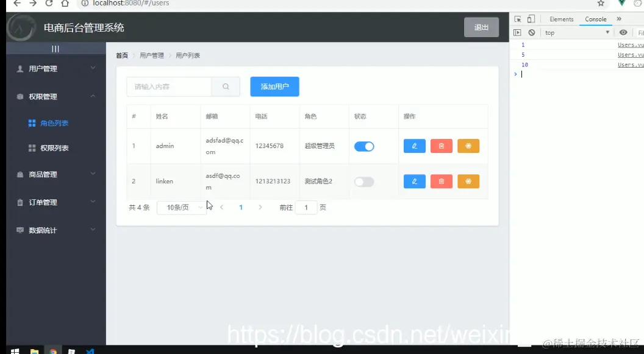Open role assignment icon on admin row
Viewport: 644px width, 354px height.
click(468, 146)
